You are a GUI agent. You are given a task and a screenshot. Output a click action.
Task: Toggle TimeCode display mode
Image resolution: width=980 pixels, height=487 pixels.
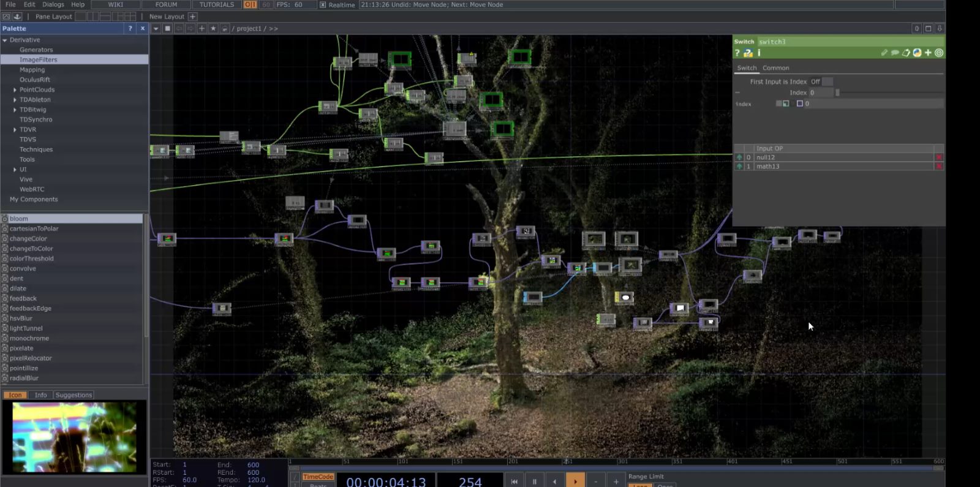[318, 477]
